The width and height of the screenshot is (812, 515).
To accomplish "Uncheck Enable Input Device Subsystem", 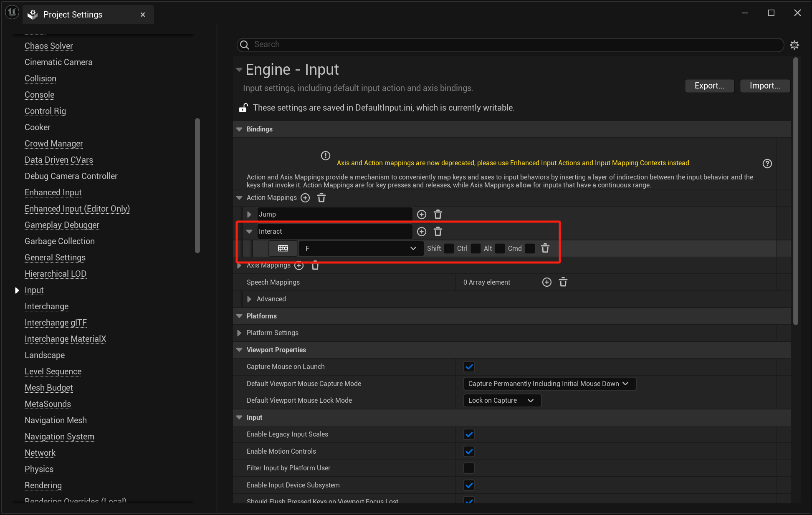I will click(x=469, y=485).
